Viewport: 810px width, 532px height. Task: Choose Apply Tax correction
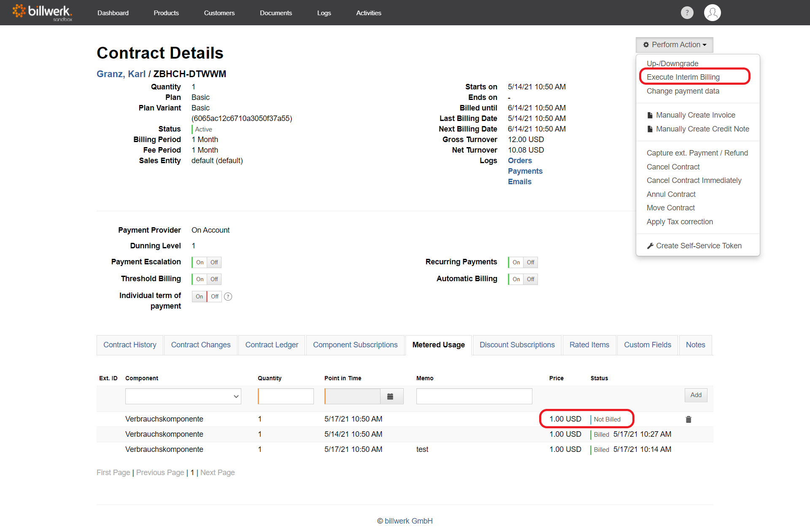click(680, 222)
